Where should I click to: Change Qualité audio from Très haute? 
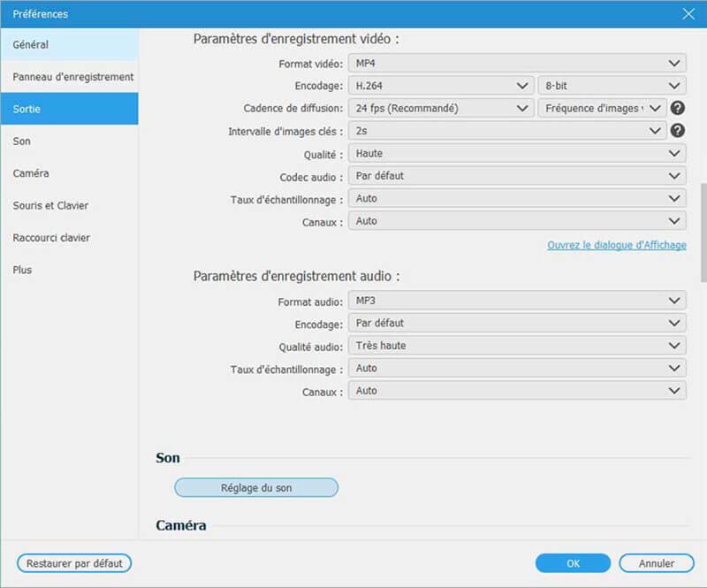click(516, 346)
